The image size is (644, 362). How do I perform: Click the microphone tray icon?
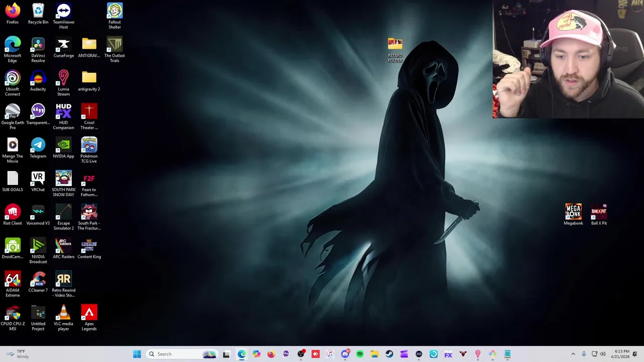[x=584, y=354]
